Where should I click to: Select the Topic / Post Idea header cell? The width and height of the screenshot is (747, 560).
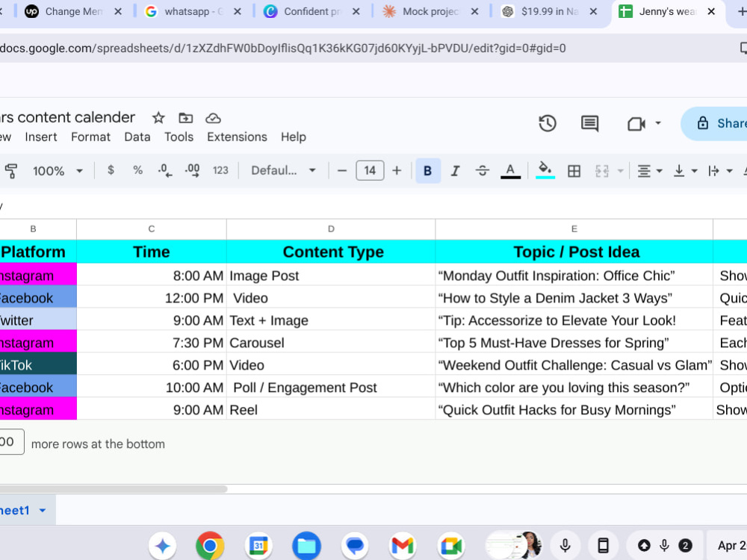click(x=574, y=252)
